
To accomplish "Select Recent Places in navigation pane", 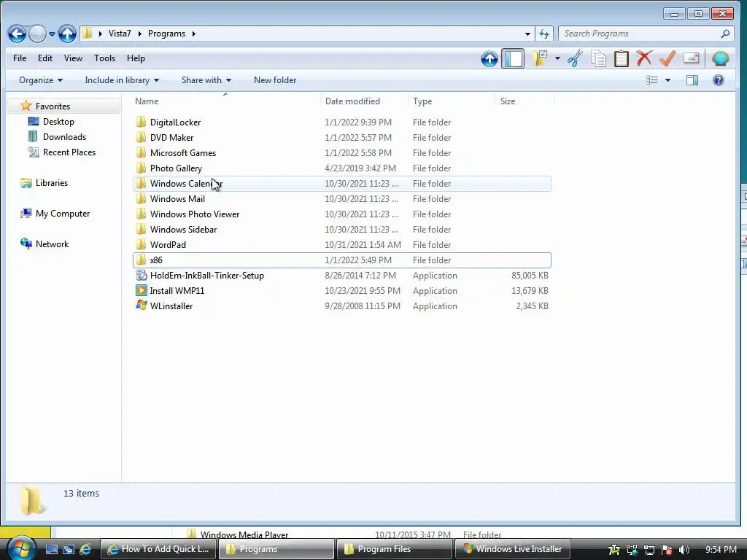I will coord(69,152).
